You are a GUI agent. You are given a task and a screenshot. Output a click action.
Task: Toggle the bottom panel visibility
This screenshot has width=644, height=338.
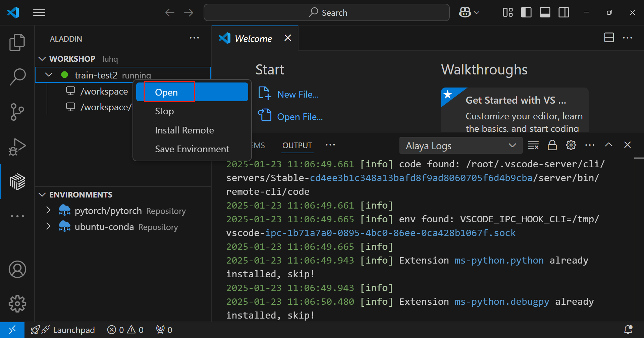545,13
